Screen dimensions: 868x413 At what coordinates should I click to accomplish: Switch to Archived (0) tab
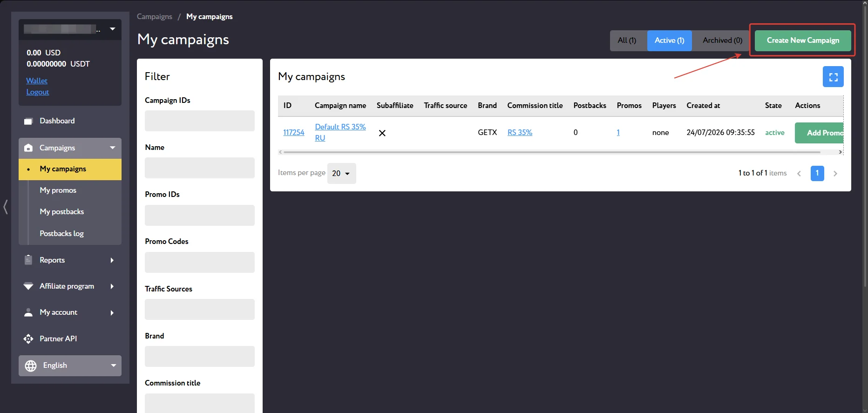(722, 41)
